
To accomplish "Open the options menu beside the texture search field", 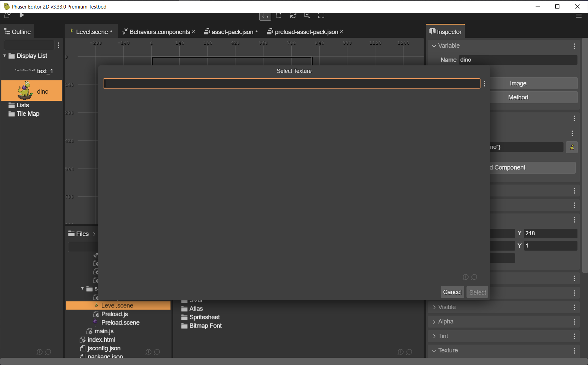I will click(x=485, y=83).
